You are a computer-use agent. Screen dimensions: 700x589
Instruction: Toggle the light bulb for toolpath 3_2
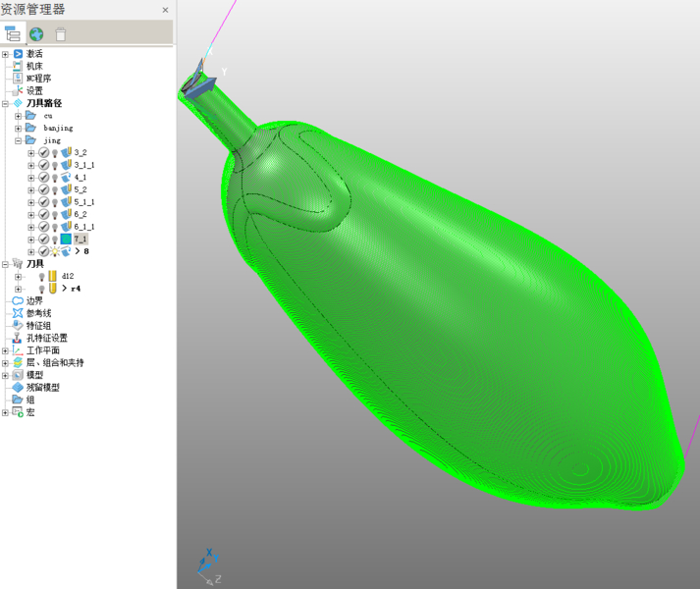55,153
